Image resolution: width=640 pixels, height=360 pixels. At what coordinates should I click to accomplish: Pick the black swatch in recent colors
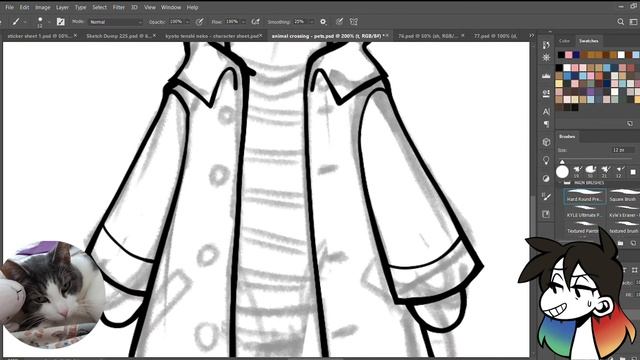point(561,55)
